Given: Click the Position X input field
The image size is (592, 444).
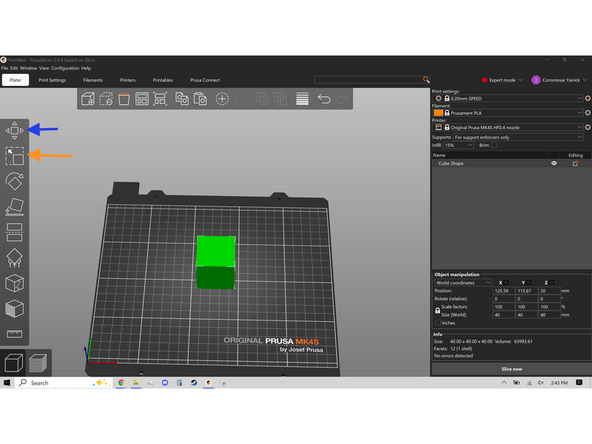Looking at the screenshot, I should [503, 291].
